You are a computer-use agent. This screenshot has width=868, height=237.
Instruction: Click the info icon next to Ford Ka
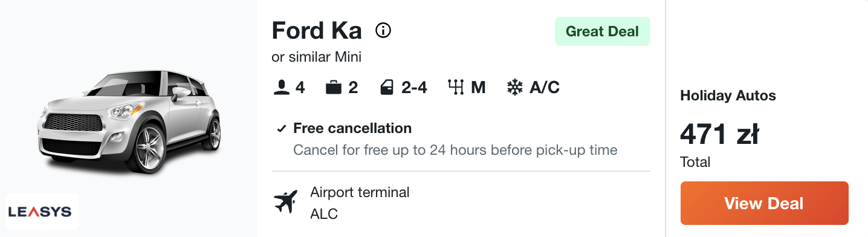(383, 30)
